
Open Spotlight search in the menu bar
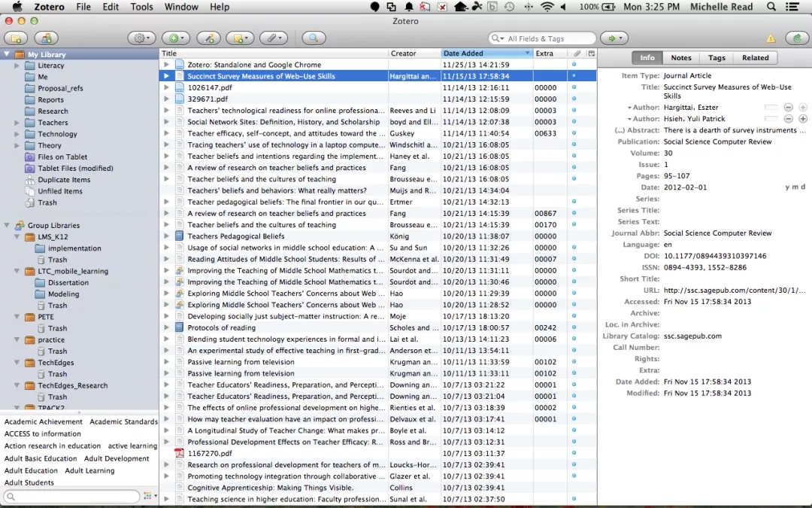point(771,7)
